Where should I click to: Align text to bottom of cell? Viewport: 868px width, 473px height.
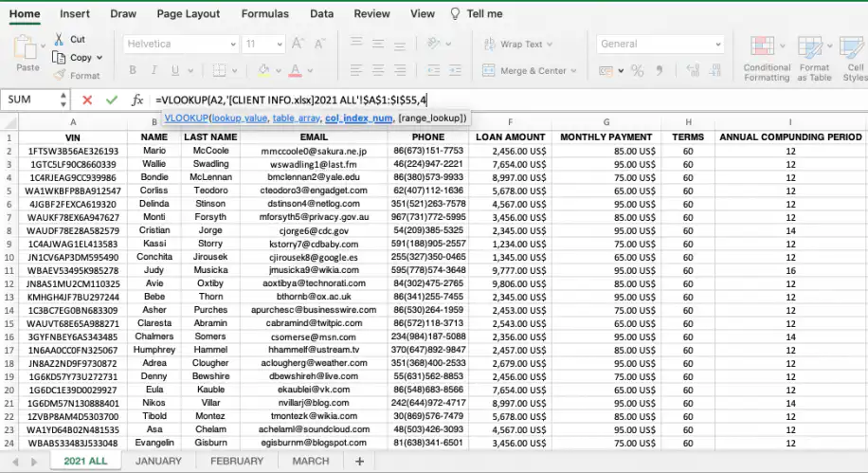[x=400, y=45]
